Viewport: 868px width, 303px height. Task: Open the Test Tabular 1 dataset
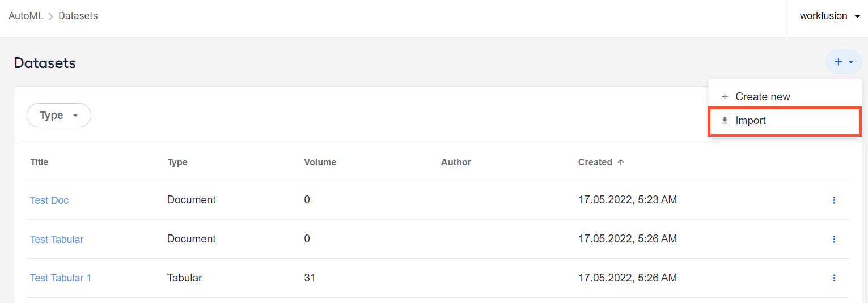[x=61, y=278]
